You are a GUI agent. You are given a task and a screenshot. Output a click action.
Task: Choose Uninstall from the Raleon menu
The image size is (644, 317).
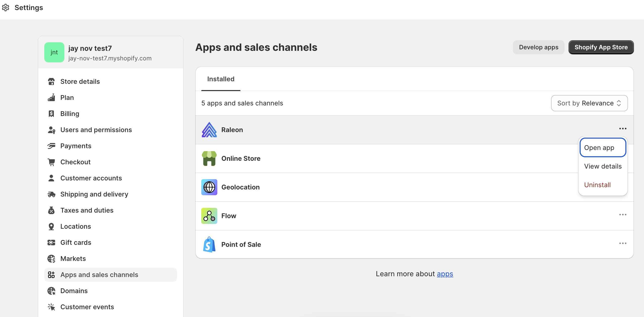tap(597, 185)
